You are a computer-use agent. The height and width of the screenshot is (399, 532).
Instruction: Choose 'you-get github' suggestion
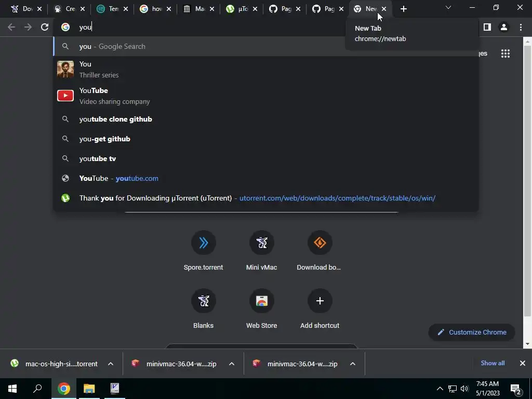pos(266,139)
